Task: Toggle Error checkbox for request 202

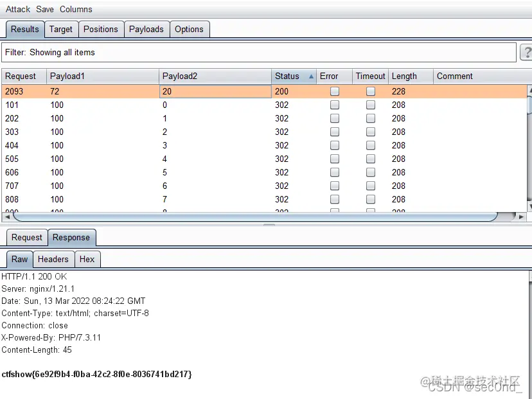Action: pyautogui.click(x=335, y=118)
